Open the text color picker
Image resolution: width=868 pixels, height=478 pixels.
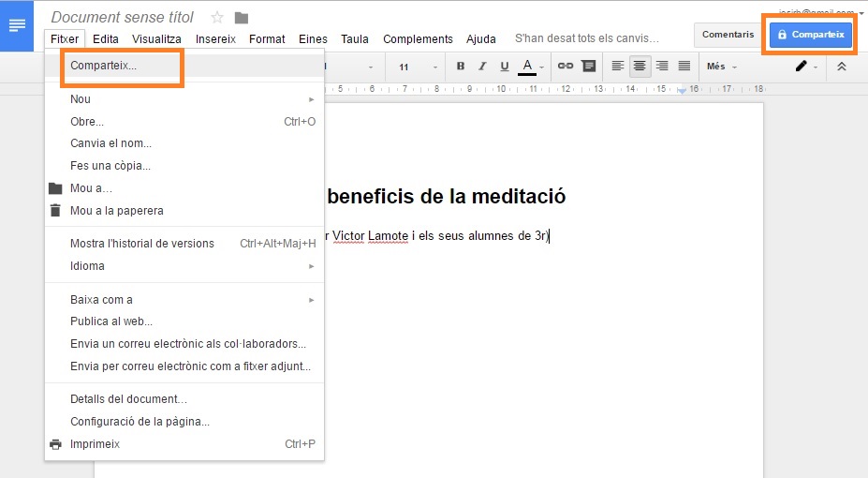(x=527, y=67)
